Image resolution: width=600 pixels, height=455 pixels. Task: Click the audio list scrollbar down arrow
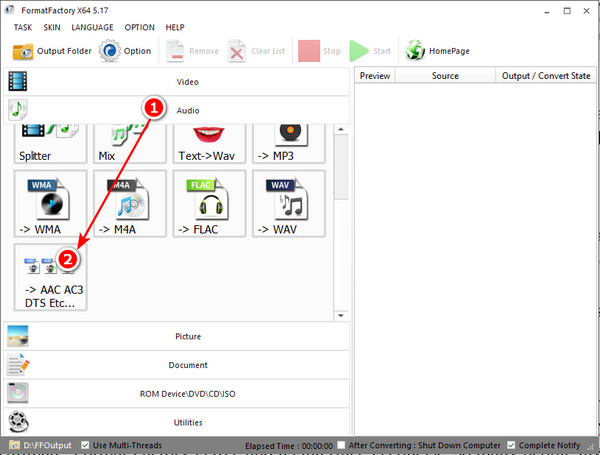tap(341, 316)
